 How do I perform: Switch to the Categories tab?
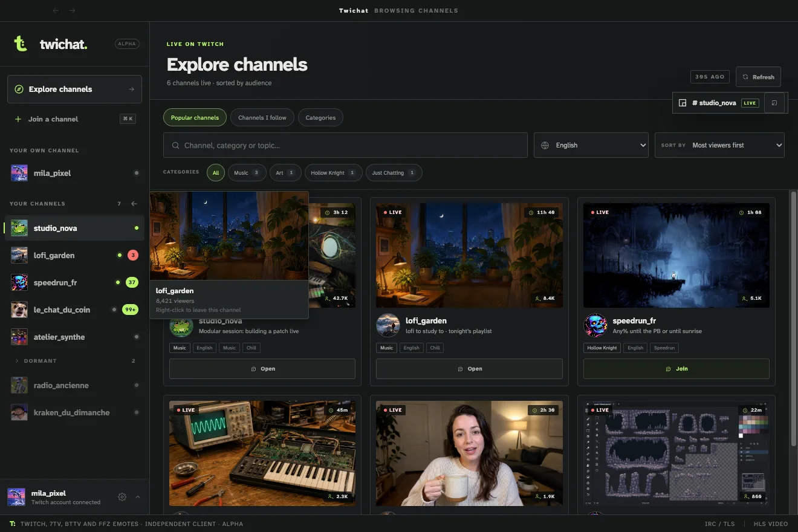tap(320, 117)
